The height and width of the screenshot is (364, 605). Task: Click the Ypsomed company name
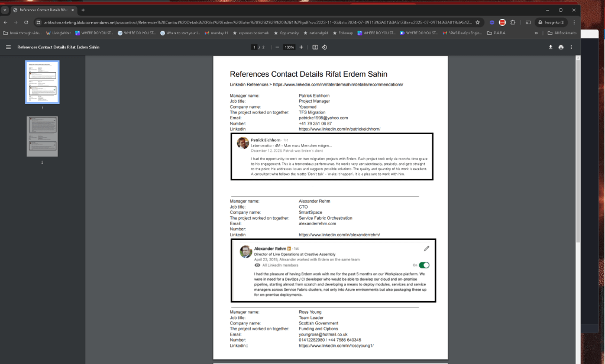point(308,107)
